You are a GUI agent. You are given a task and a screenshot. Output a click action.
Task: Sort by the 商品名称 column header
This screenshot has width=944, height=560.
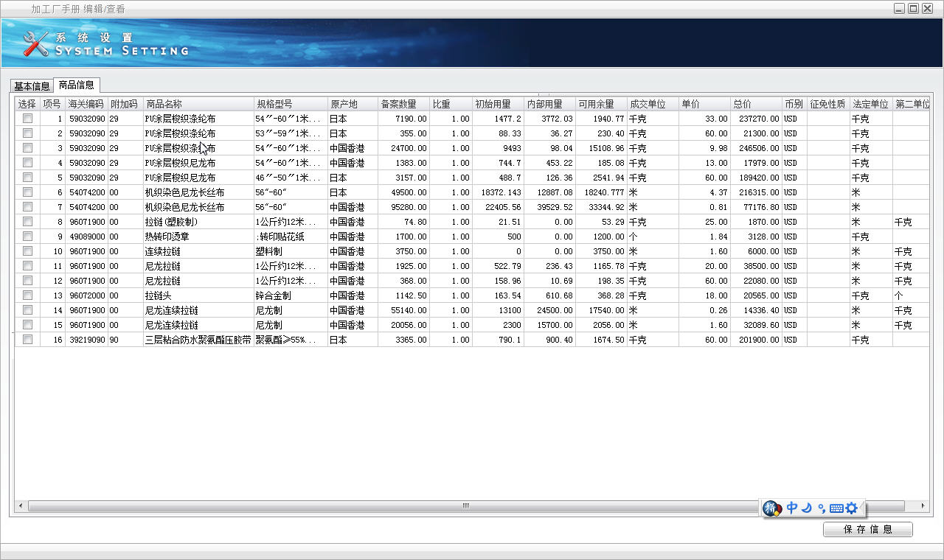coord(198,104)
